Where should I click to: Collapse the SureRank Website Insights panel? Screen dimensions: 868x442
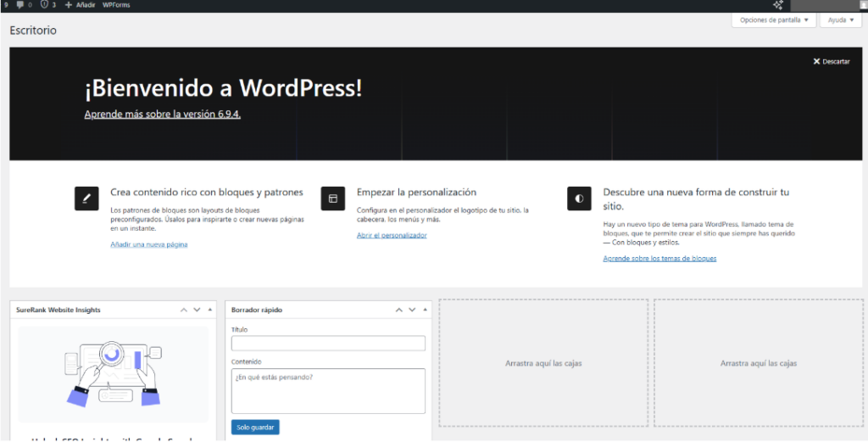tap(210, 311)
